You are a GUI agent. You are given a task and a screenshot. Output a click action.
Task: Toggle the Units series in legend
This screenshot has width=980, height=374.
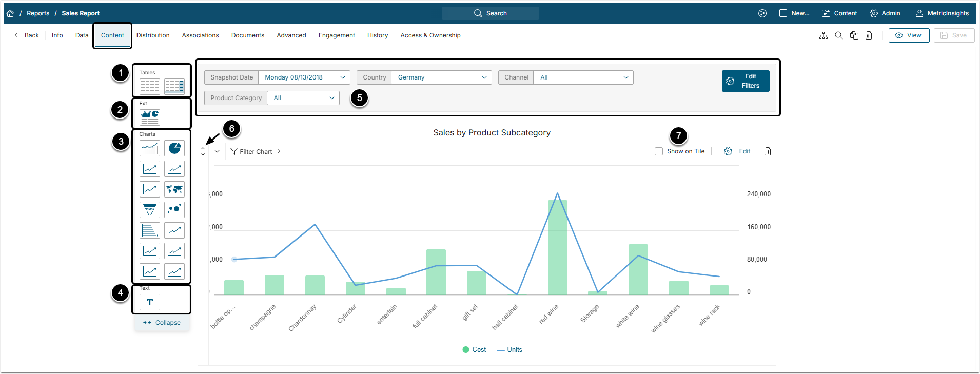509,350
